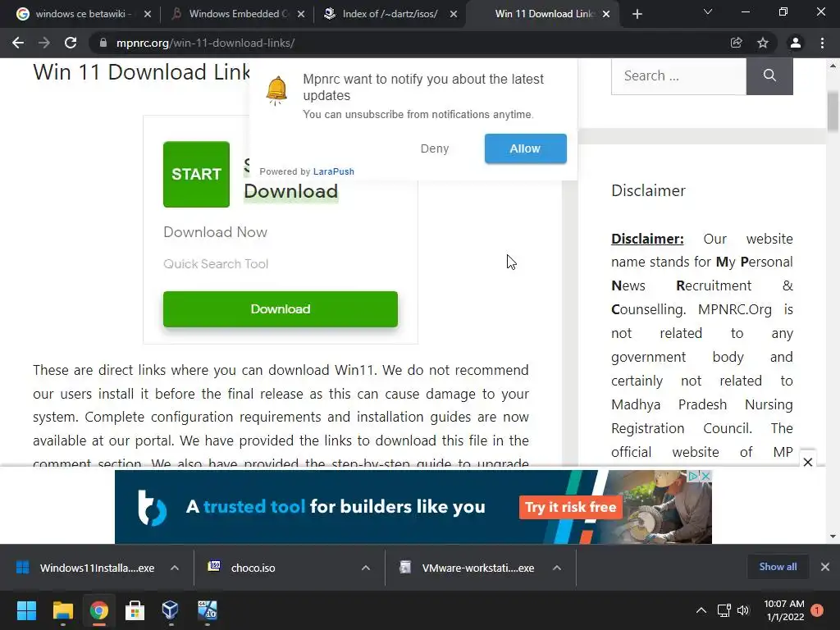Open File Explorer from taskbar
This screenshot has width=840, height=630.
click(62, 610)
